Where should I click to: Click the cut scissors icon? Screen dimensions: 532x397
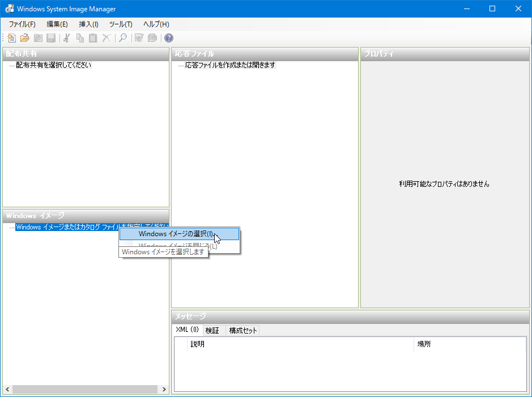coord(67,38)
